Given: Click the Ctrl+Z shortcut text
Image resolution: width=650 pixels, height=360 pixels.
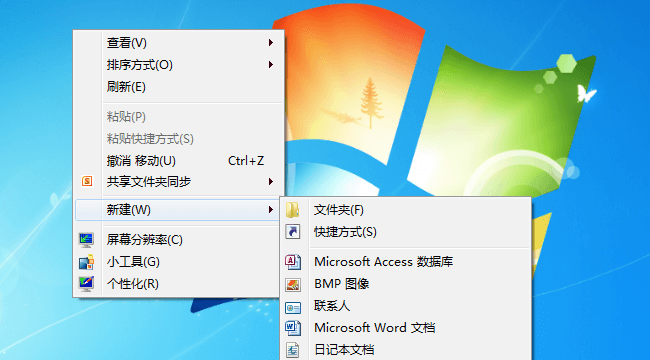Looking at the screenshot, I should [x=246, y=161].
